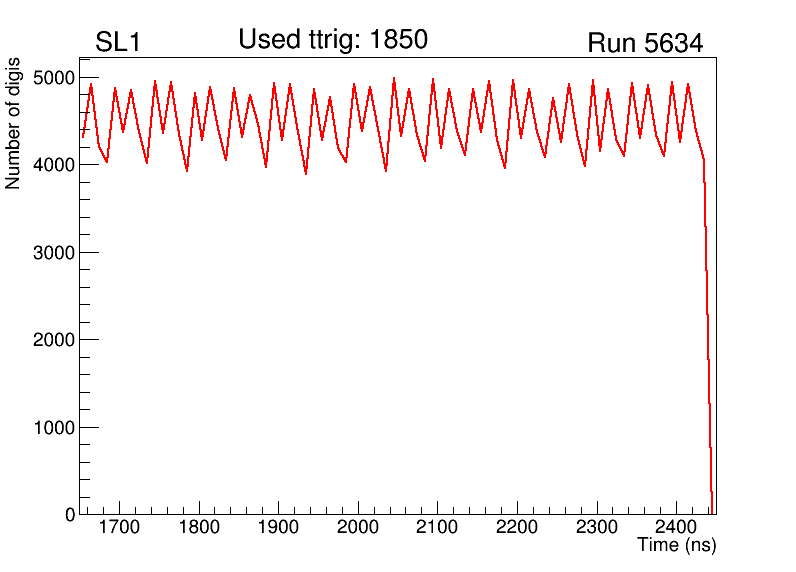Select the 'Used ttrig: 1850' title text
The height and width of the screenshot is (572, 796).
pos(333,40)
